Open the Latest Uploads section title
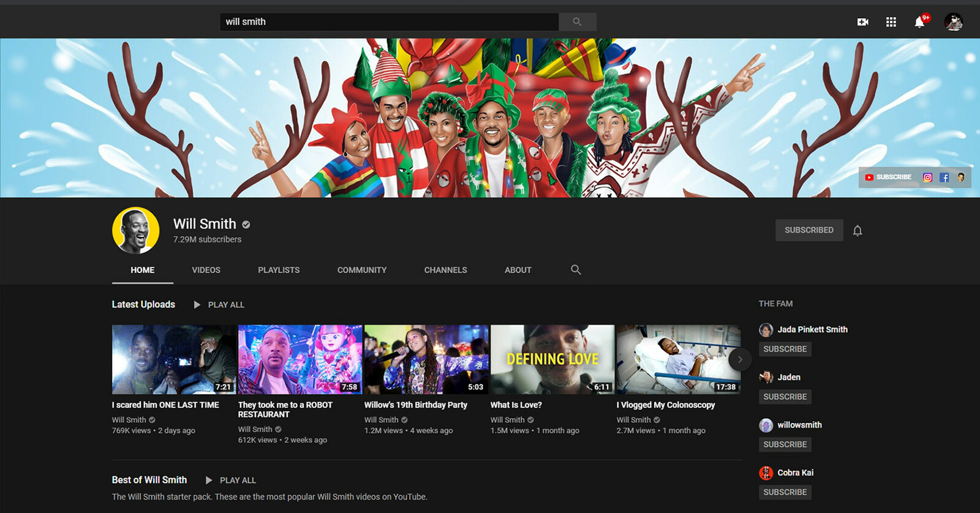Image resolution: width=980 pixels, height=513 pixels. click(143, 304)
